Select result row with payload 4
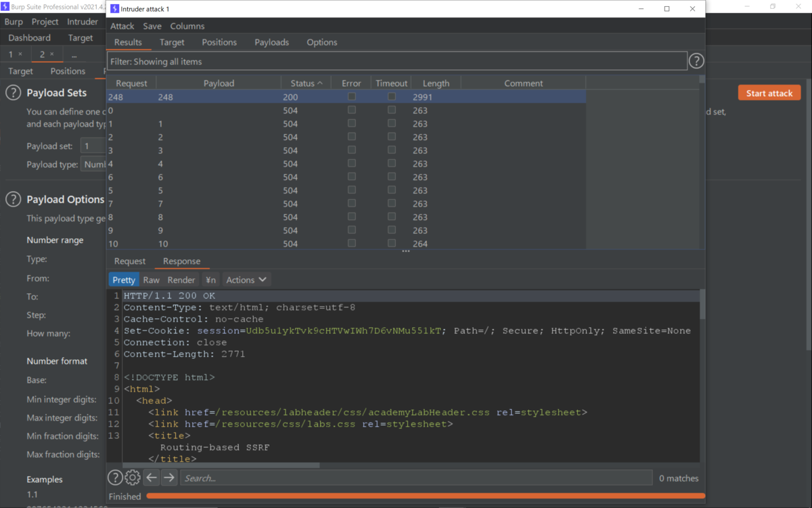Screen dimensions: 812x508 tap(346, 164)
